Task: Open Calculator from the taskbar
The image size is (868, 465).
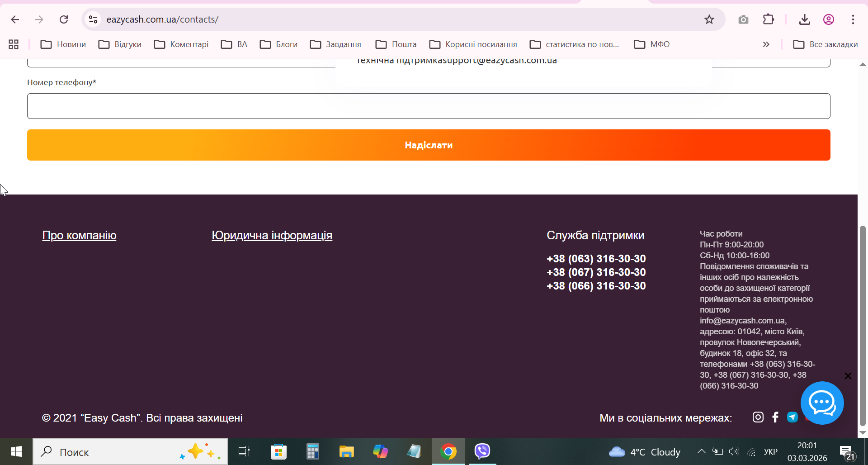Action: (312, 451)
